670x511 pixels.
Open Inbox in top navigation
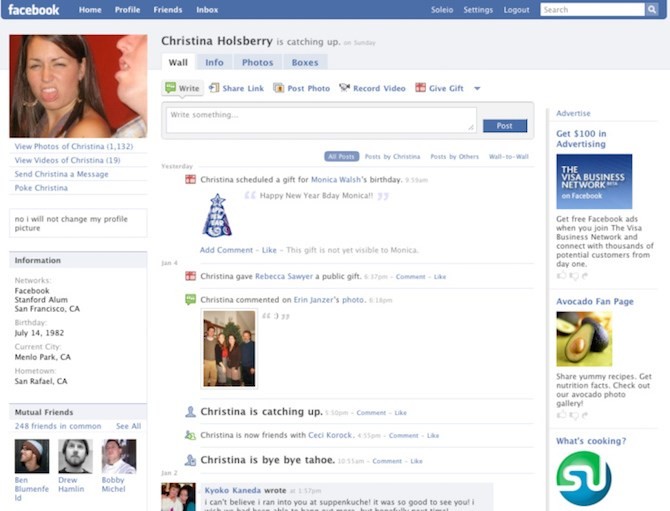207,9
